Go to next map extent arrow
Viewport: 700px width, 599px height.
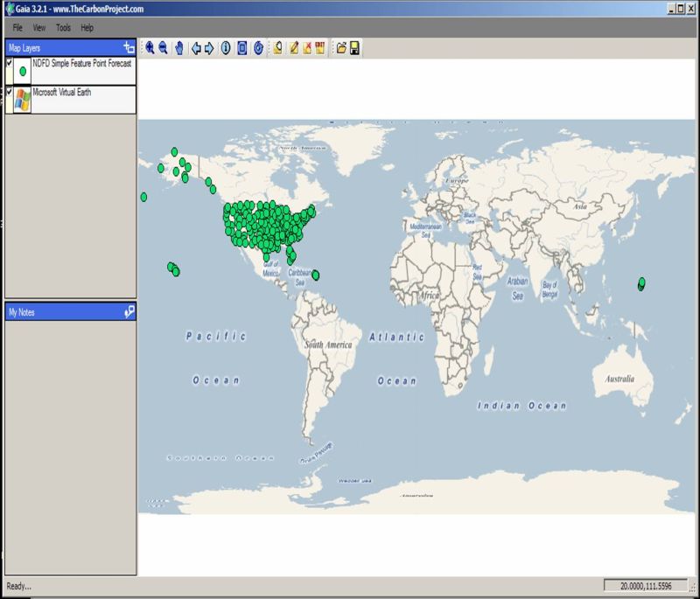click(x=209, y=48)
